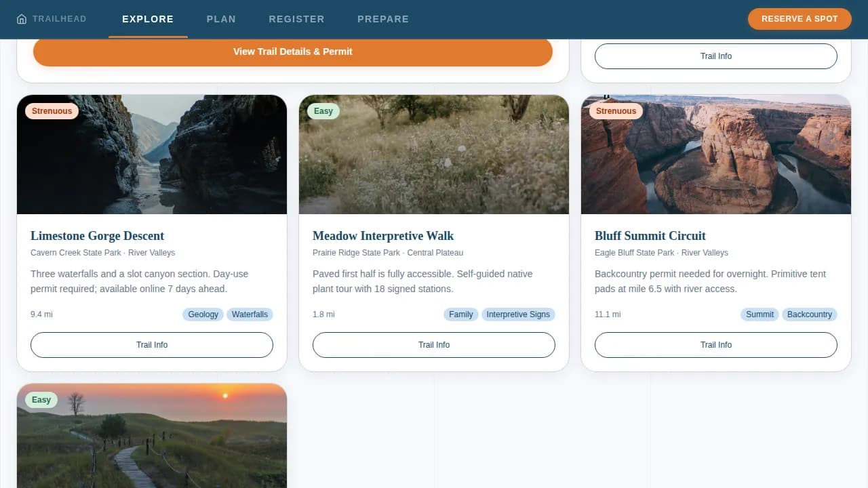Image resolution: width=868 pixels, height=488 pixels.
Task: Select the Summit tag
Action: [x=760, y=314]
